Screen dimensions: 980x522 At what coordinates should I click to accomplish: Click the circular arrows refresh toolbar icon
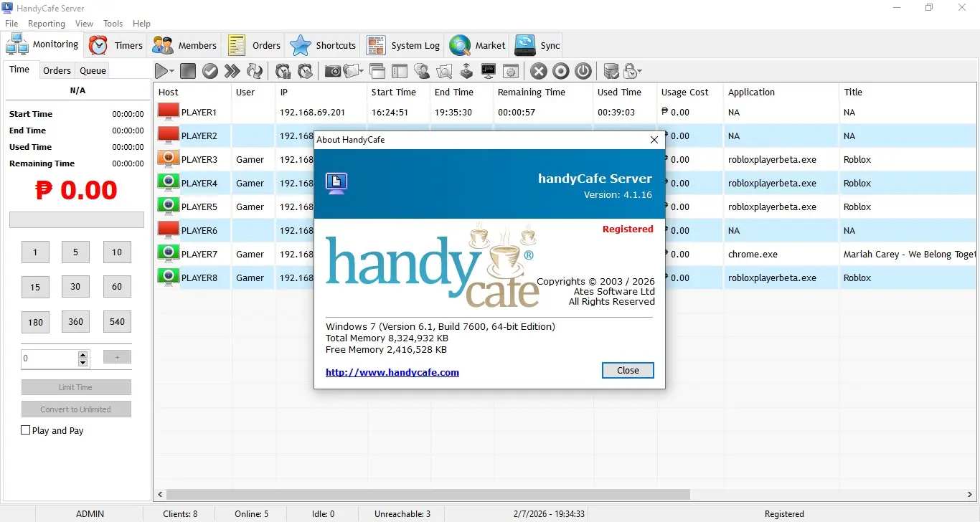click(x=254, y=71)
